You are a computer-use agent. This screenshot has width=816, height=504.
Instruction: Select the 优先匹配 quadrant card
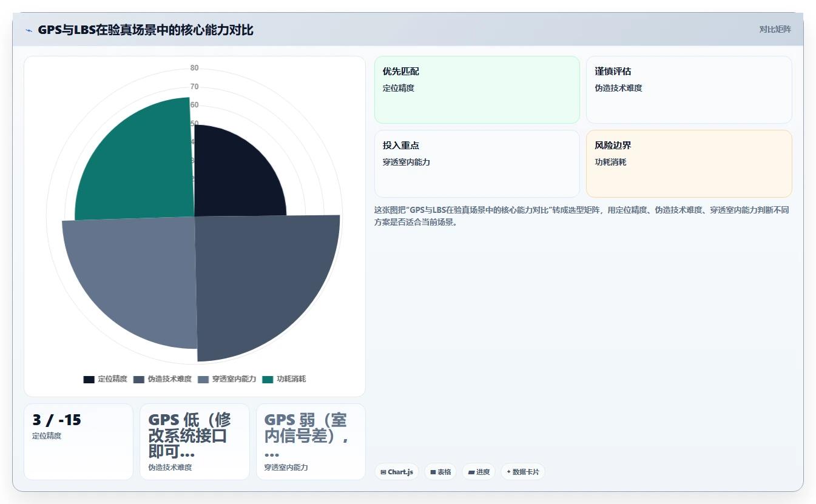click(477, 90)
